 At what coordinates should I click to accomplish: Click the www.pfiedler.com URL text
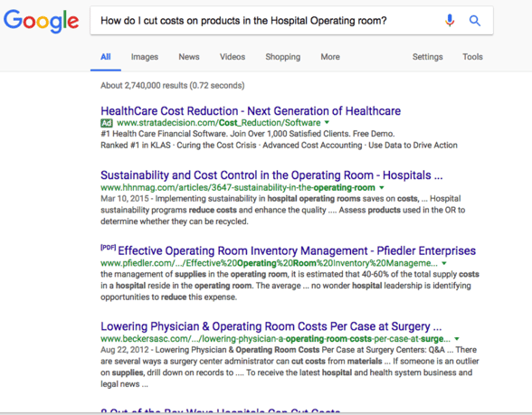click(269, 263)
